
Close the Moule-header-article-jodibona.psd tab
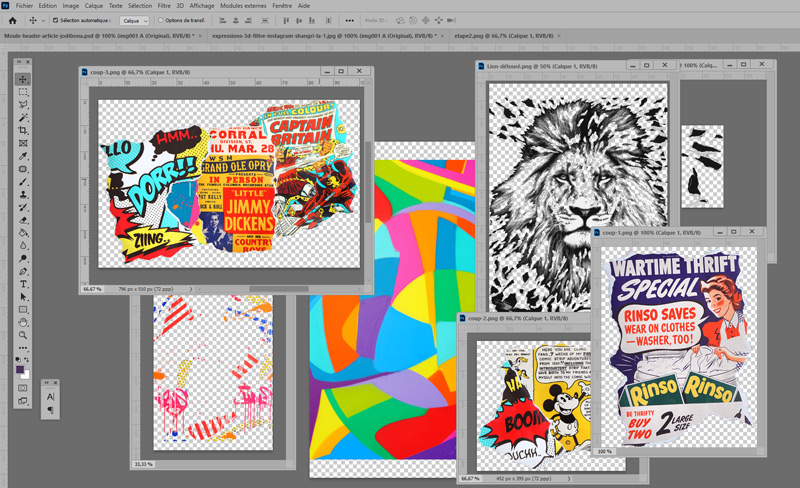click(200, 36)
